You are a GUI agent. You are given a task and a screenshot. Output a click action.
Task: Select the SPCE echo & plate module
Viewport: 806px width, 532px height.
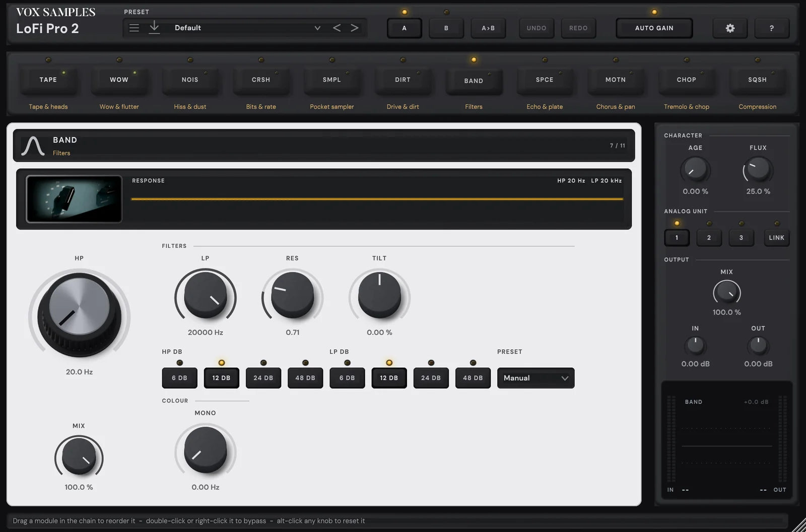(545, 80)
